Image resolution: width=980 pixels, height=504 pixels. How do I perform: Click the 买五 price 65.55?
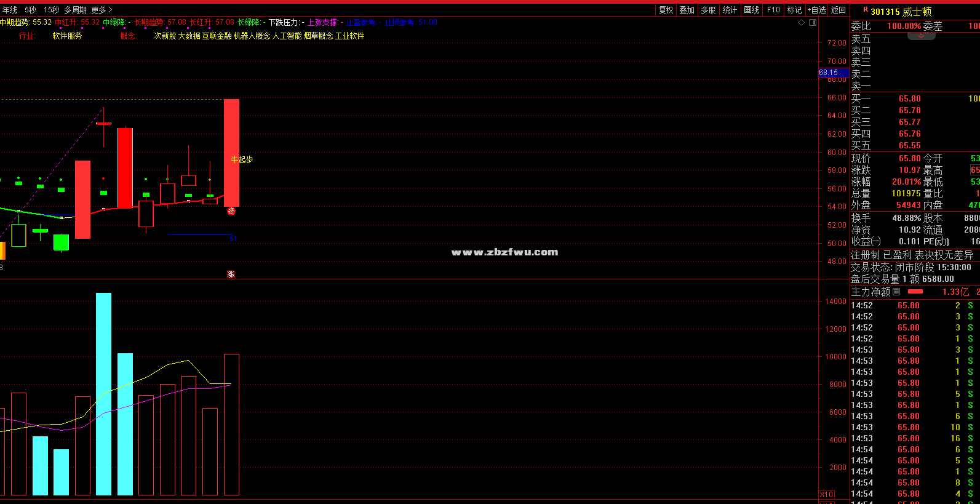click(x=909, y=146)
